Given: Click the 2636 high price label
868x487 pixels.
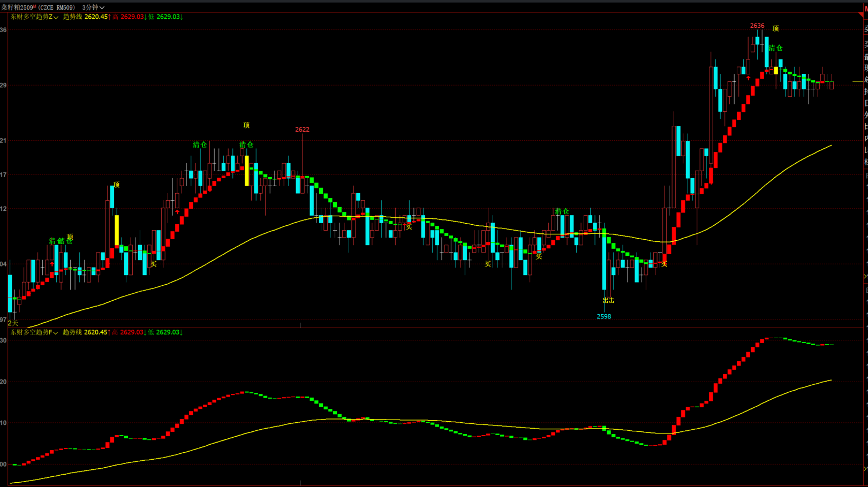Looking at the screenshot, I should click(757, 26).
